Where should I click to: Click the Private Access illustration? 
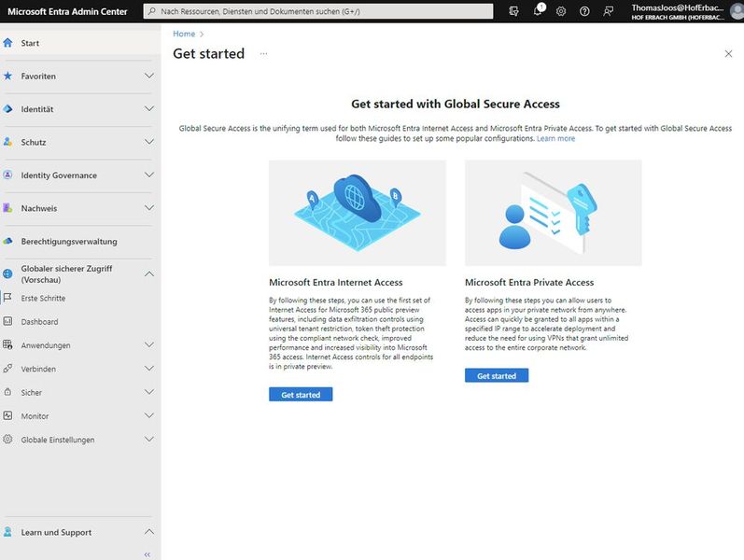pos(554,213)
